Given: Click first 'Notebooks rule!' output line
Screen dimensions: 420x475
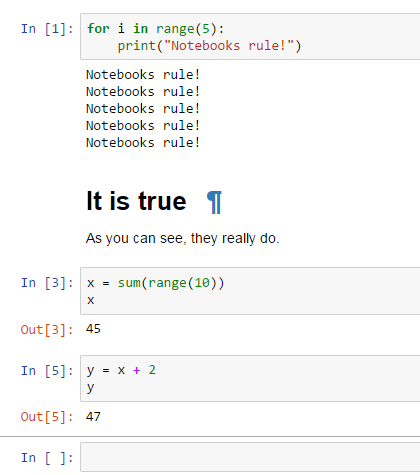Looking at the screenshot, I should [143, 75].
